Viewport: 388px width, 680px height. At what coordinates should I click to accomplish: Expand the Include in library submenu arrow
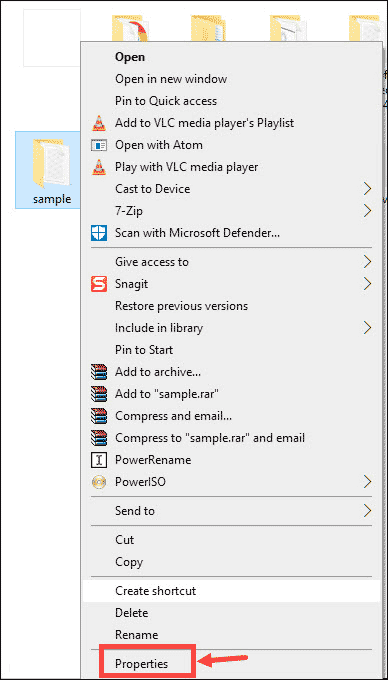coord(368,328)
